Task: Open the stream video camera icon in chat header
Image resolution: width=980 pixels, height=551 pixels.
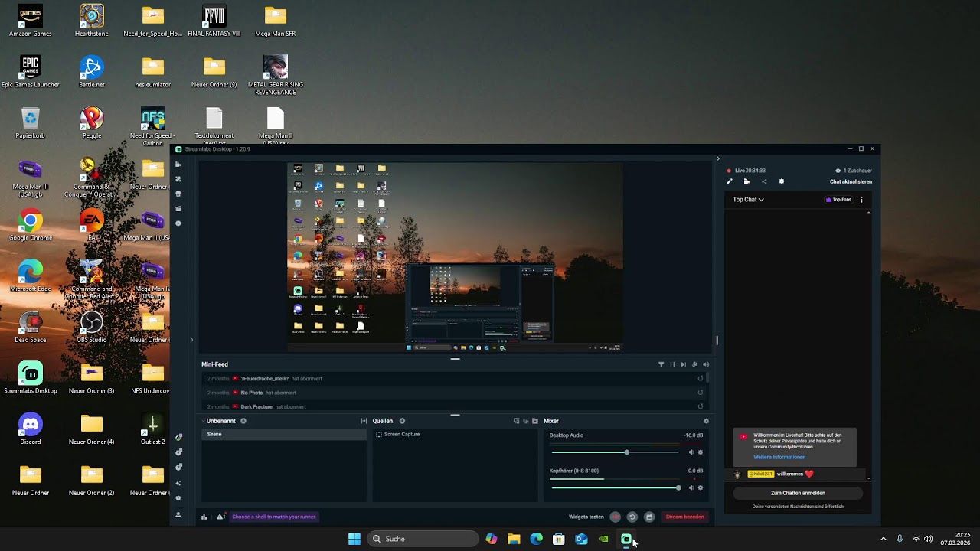Action: 746,181
